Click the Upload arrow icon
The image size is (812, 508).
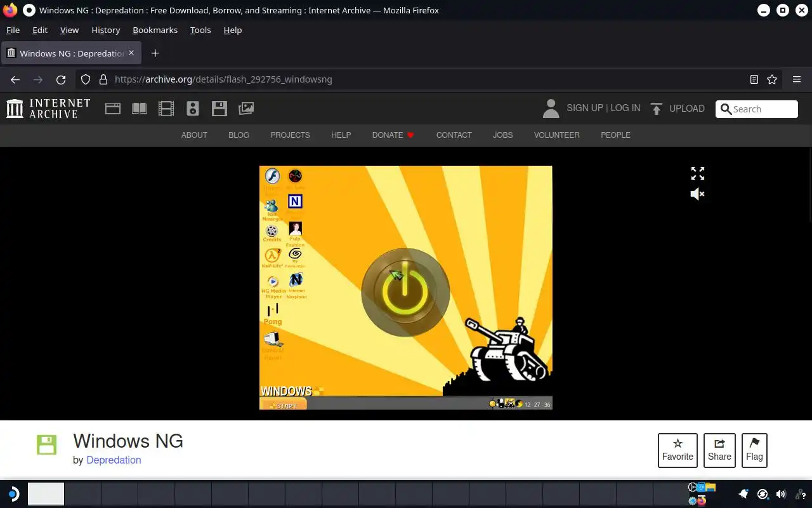pos(657,109)
